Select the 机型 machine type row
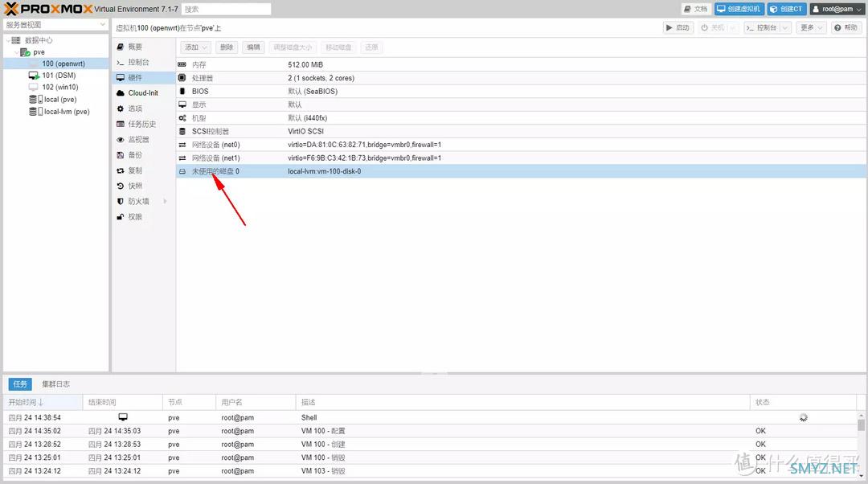This screenshot has width=868, height=484. (522, 118)
